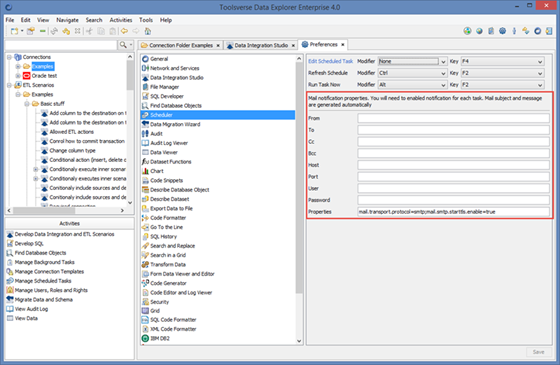560x365 pixels.
Task: Select Allowed ETL actions tree item
Action: click(x=71, y=132)
